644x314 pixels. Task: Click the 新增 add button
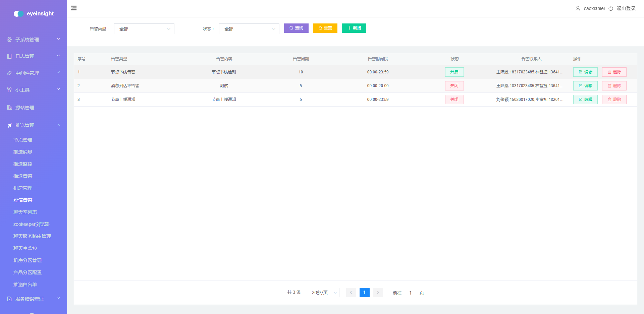[x=354, y=28]
